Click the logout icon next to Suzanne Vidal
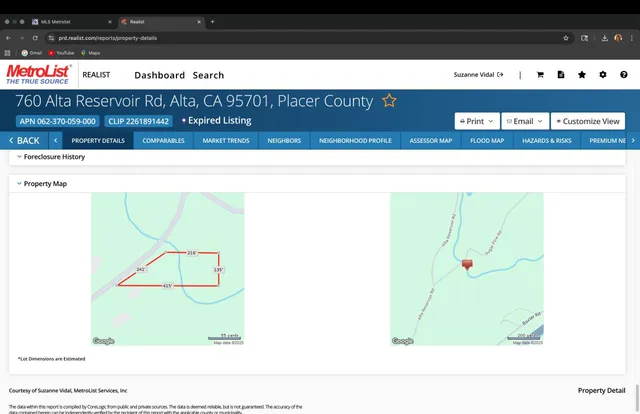Screen dimensions: 640x414 [500, 75]
